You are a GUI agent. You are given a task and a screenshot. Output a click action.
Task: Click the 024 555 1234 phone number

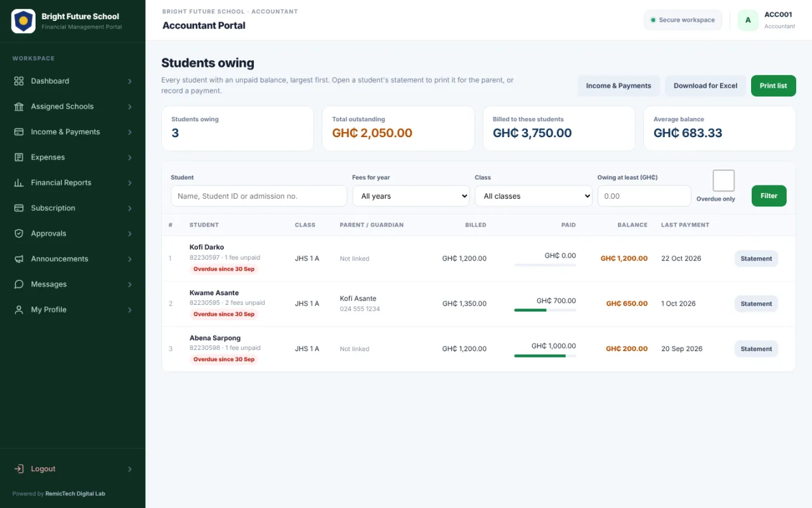pyautogui.click(x=360, y=309)
